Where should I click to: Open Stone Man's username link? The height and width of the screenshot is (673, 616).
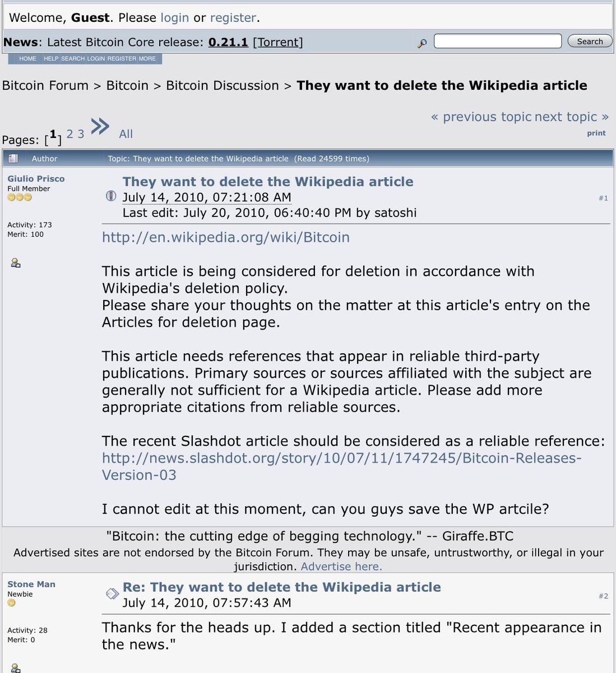(31, 584)
